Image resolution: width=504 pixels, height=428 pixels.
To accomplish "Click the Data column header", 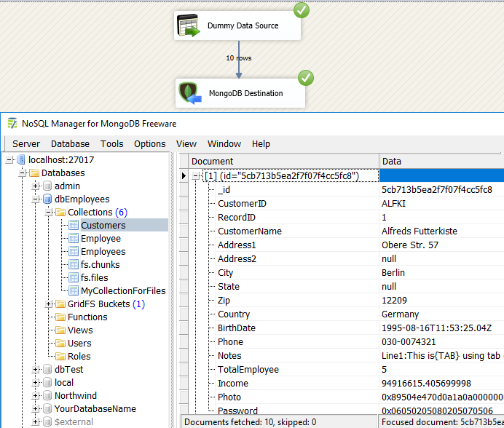I will click(441, 162).
